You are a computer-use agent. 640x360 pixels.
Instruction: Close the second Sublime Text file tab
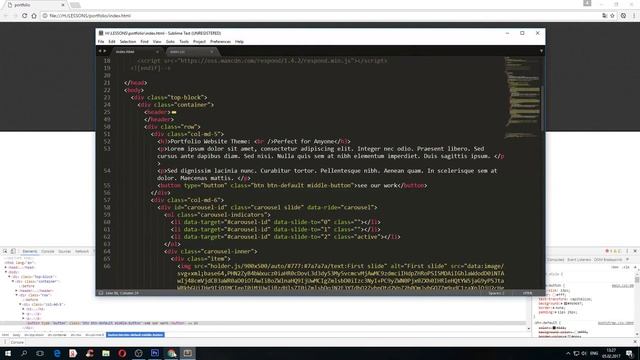click(211, 52)
